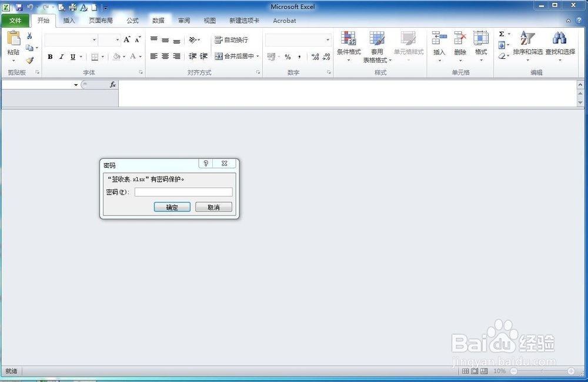Switch to the 数据 ribbon tab
This screenshot has height=382, width=588.
point(158,20)
